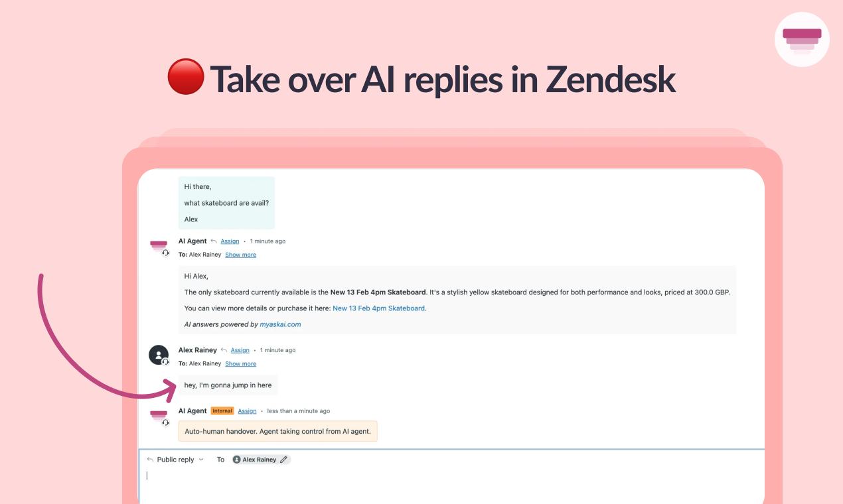
Task: Expand Show more under first AI Agent message
Action: pos(240,255)
